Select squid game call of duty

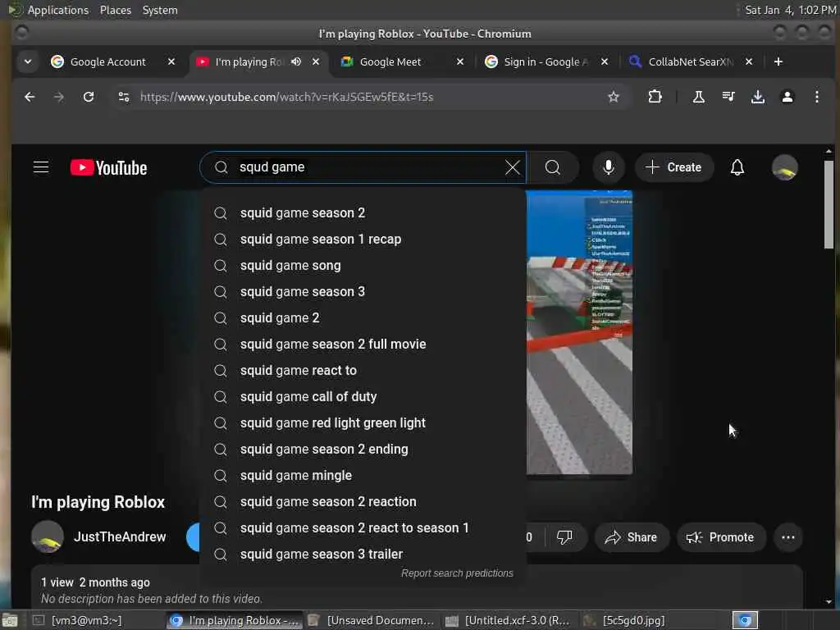pos(363,396)
